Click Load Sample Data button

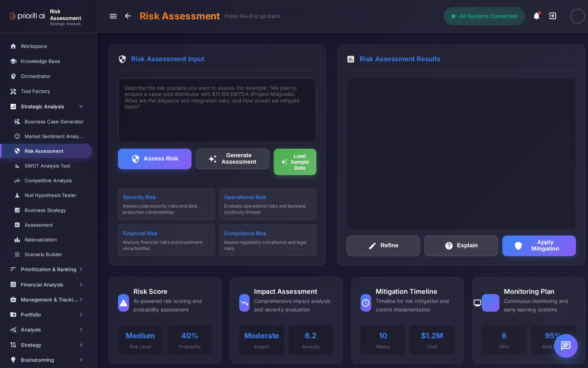[295, 162]
